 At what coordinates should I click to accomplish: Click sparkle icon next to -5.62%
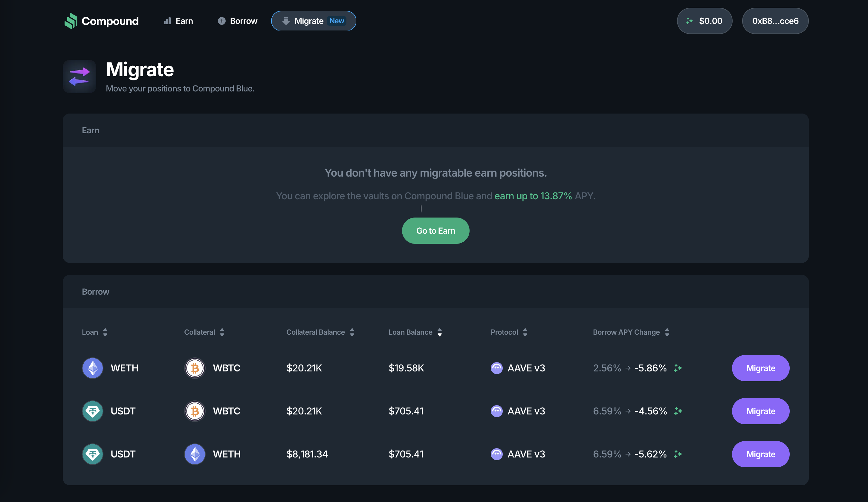[x=678, y=454]
